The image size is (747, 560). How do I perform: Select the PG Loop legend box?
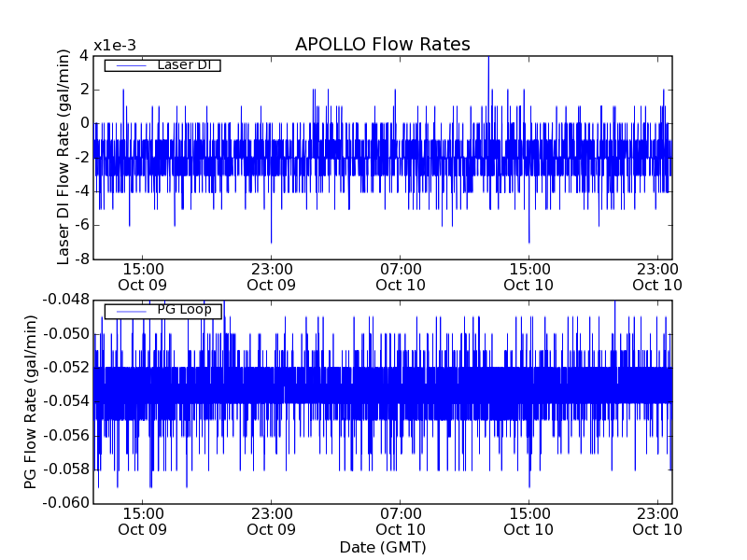point(162,311)
